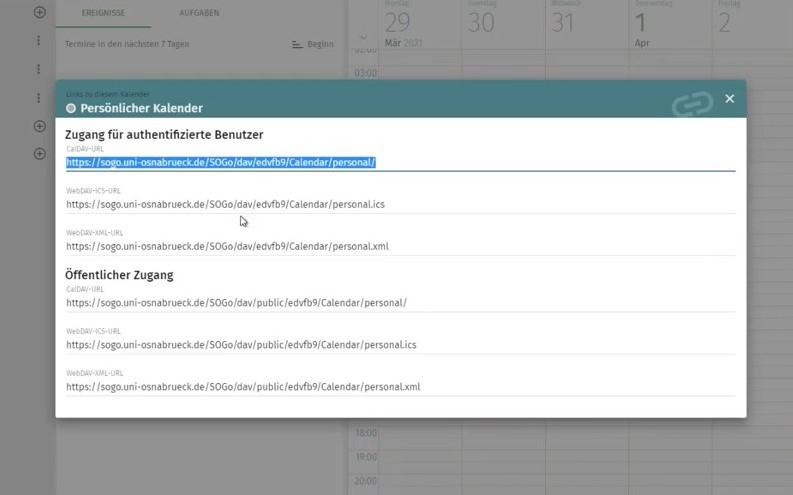Viewport: 793px width, 495px height.
Task: Collapse the all-day chevron left of Monday 29
Action: [363, 37]
